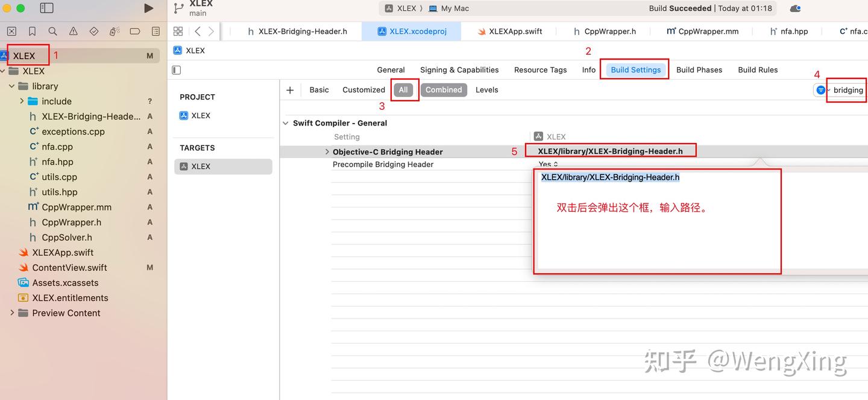Expand the Preview Content folder
The image size is (868, 400).
[x=12, y=313]
